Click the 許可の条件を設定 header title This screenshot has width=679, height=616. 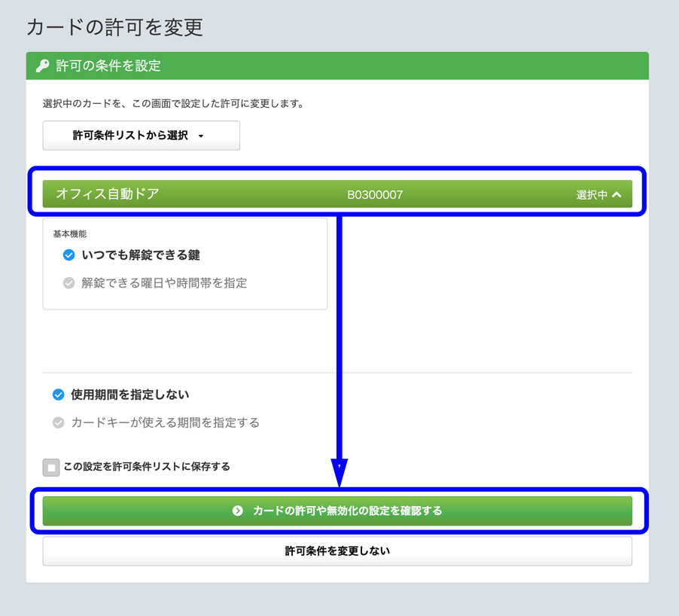click(108, 66)
